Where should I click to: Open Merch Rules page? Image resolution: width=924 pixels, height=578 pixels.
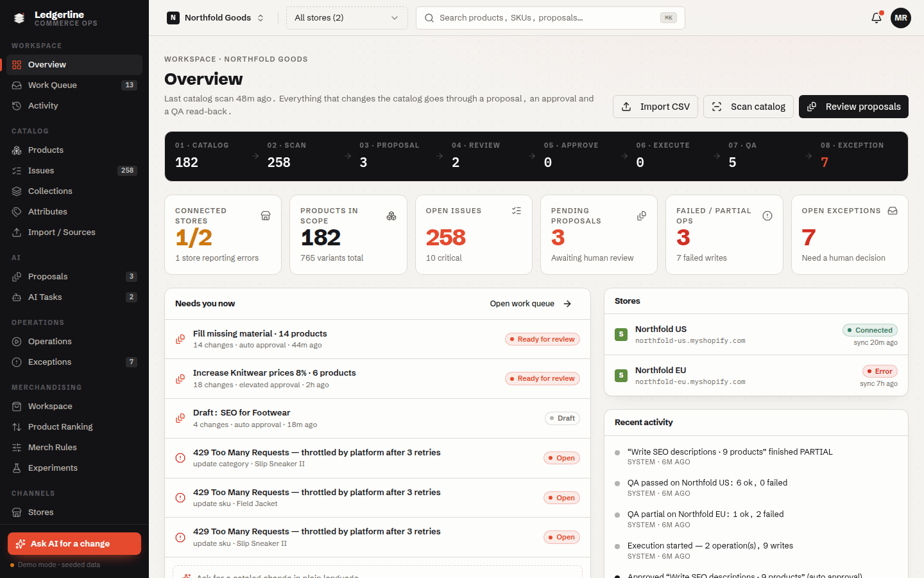coord(74,448)
